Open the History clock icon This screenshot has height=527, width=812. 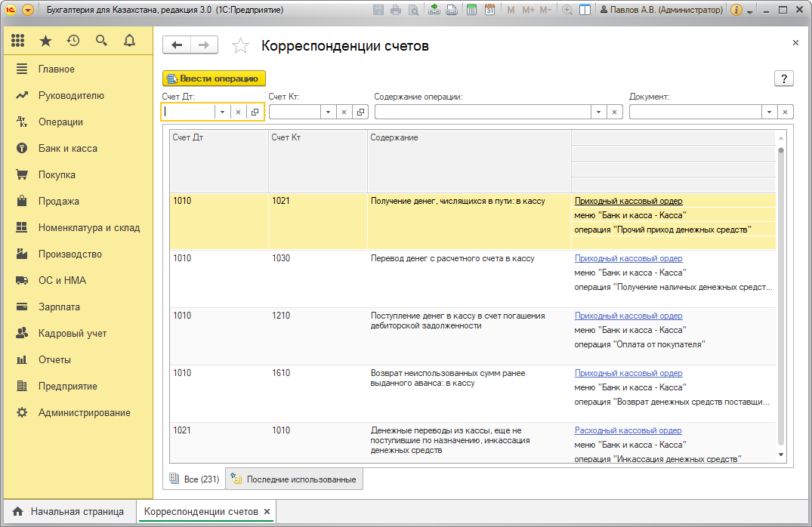click(73, 41)
